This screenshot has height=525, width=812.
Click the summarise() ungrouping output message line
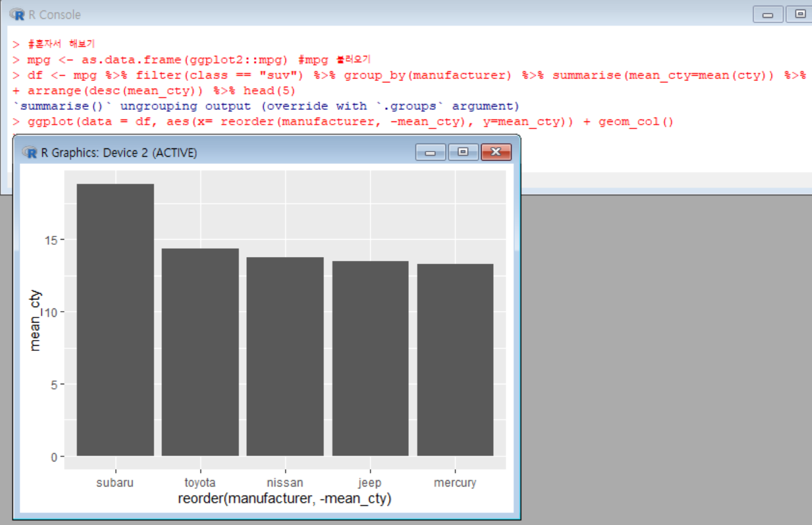pos(266,106)
